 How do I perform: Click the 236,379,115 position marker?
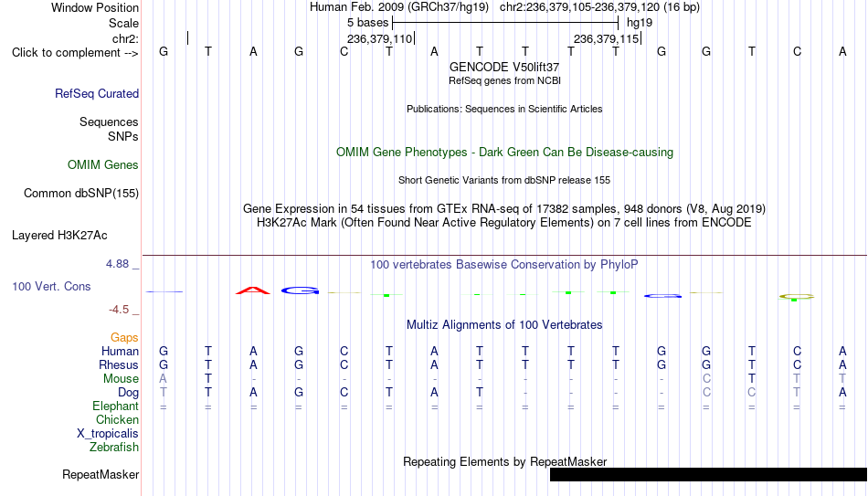tap(606, 38)
